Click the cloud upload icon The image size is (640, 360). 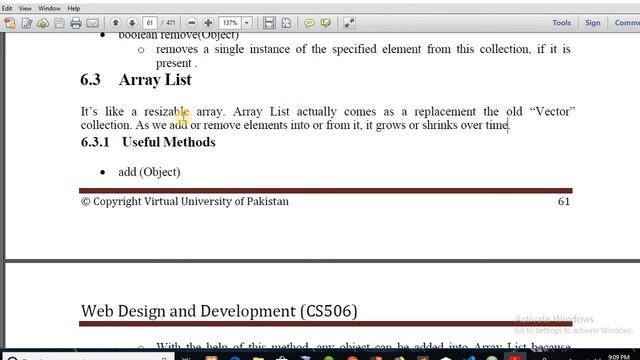point(43,23)
